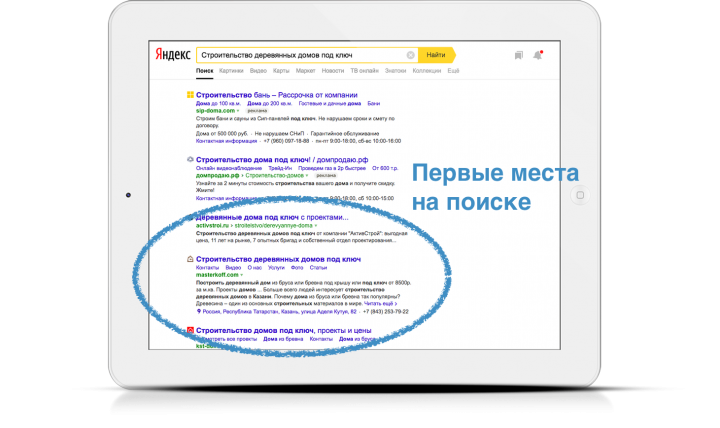Open 'Контакты' sitelink under 'проекты и цены'
The image size is (720, 428).
(x=321, y=339)
